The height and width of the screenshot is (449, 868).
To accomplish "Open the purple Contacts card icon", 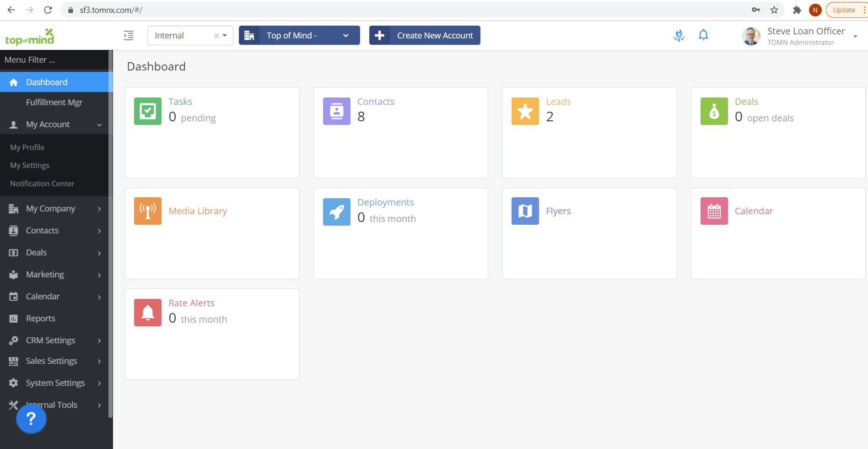I will [x=336, y=111].
